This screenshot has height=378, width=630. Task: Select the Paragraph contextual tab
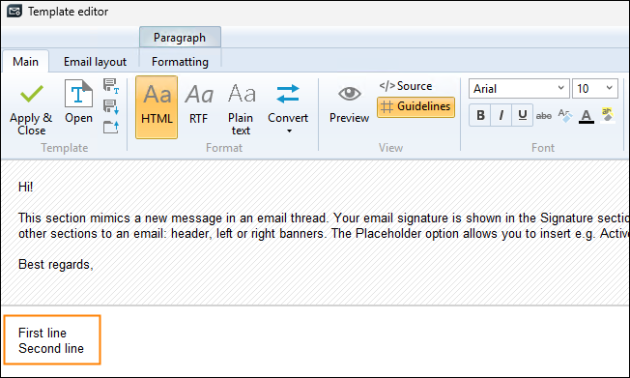tap(180, 37)
